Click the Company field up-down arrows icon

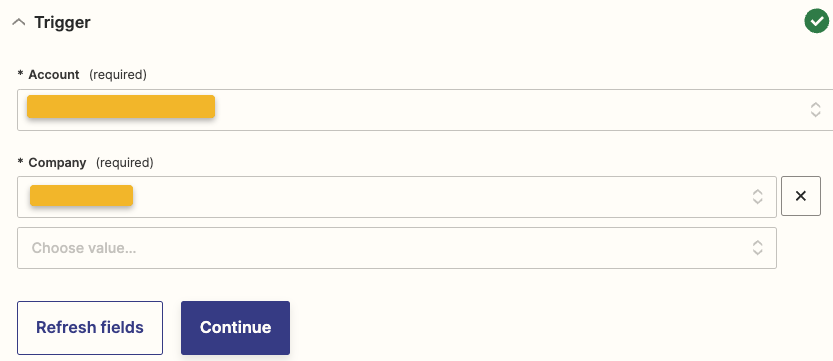point(758,197)
